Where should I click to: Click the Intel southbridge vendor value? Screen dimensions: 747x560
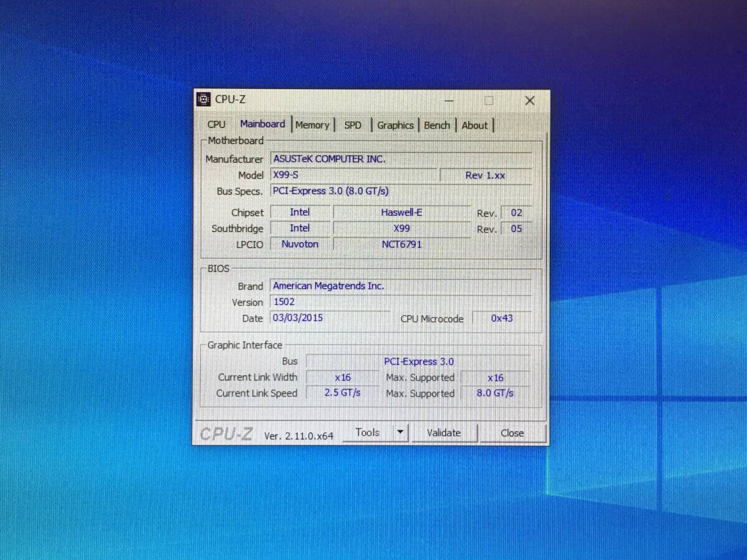point(300,228)
